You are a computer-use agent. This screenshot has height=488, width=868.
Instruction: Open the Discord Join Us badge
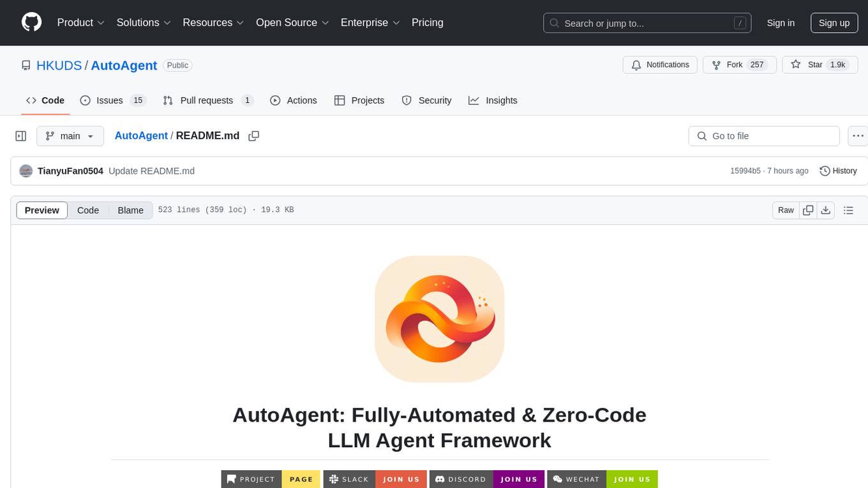pos(487,479)
